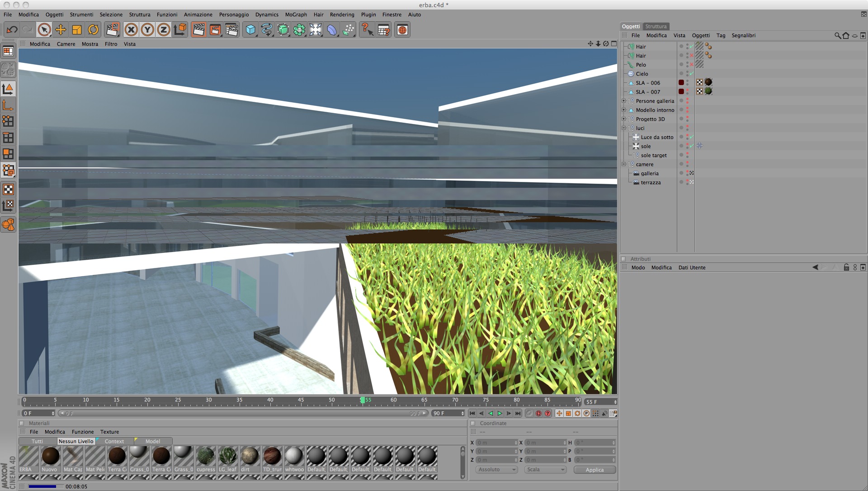Switch to the Struttura tab

pyautogui.click(x=656, y=26)
